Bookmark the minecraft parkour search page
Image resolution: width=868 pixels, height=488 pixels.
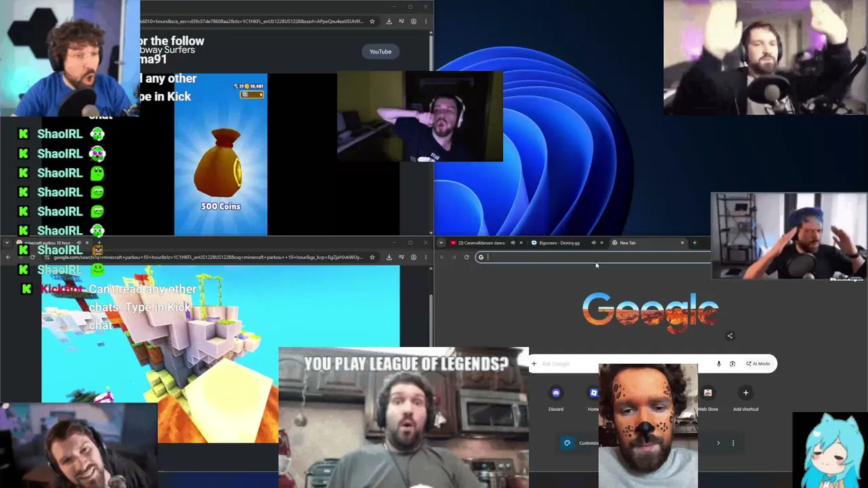[372, 257]
